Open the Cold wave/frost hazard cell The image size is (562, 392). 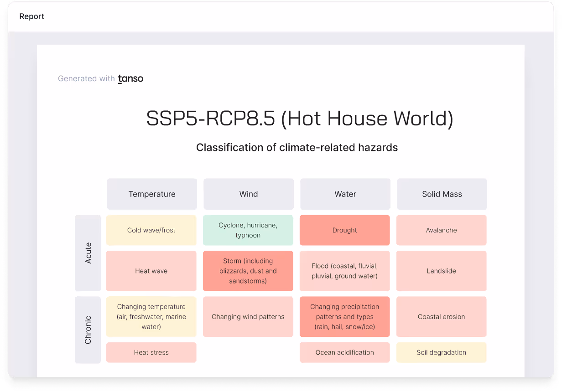[x=151, y=230]
